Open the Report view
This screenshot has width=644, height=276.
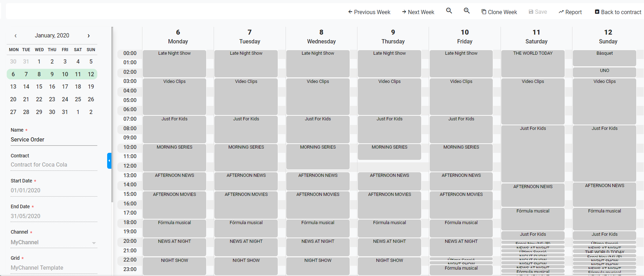tap(570, 12)
